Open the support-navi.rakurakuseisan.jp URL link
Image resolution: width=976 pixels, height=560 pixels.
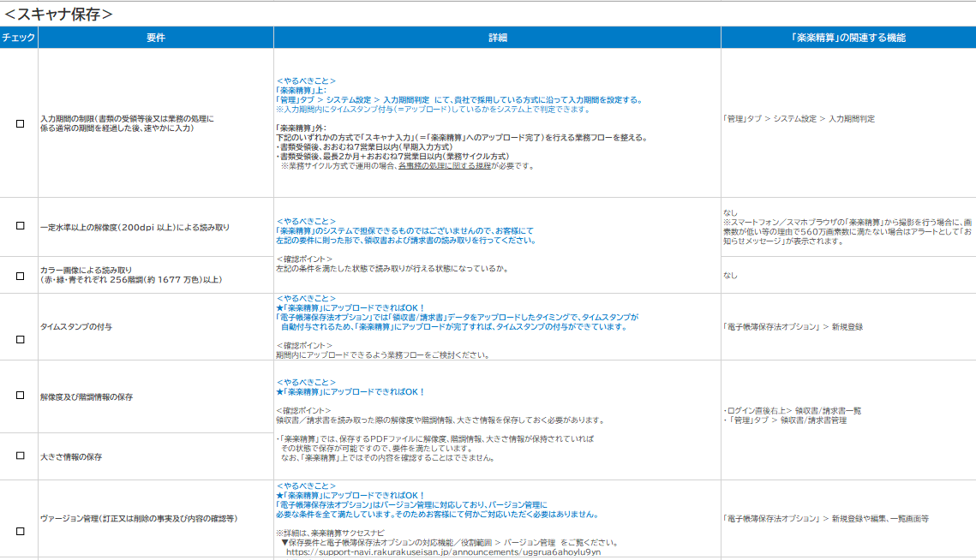pyautogui.click(x=443, y=552)
